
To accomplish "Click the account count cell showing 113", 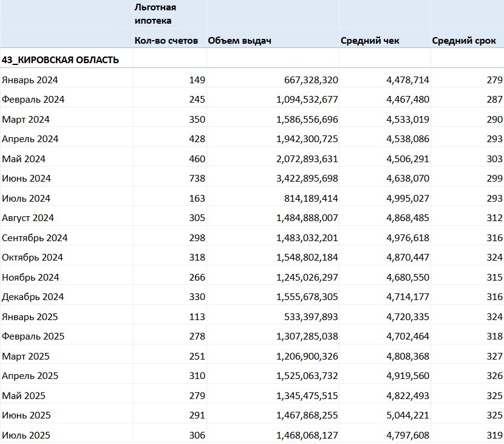I will pyautogui.click(x=197, y=316).
